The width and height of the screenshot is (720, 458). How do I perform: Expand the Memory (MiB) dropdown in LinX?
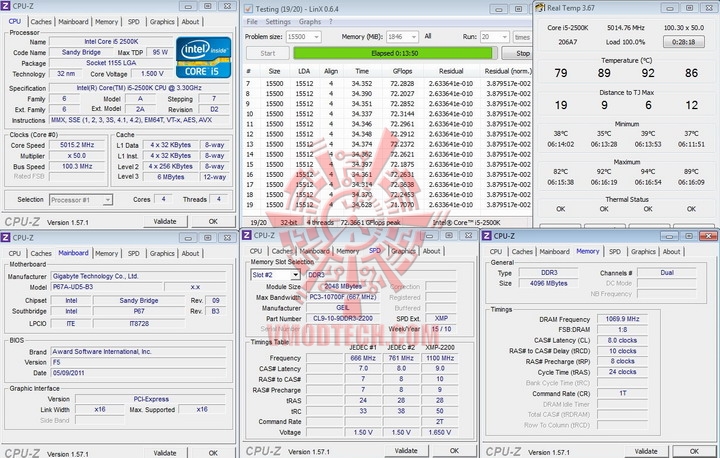[x=414, y=37]
